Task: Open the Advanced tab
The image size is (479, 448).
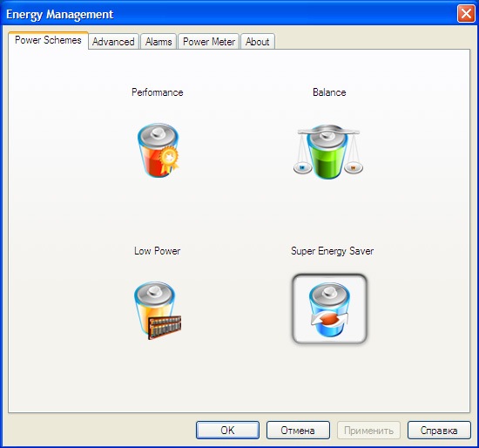Action: (113, 42)
